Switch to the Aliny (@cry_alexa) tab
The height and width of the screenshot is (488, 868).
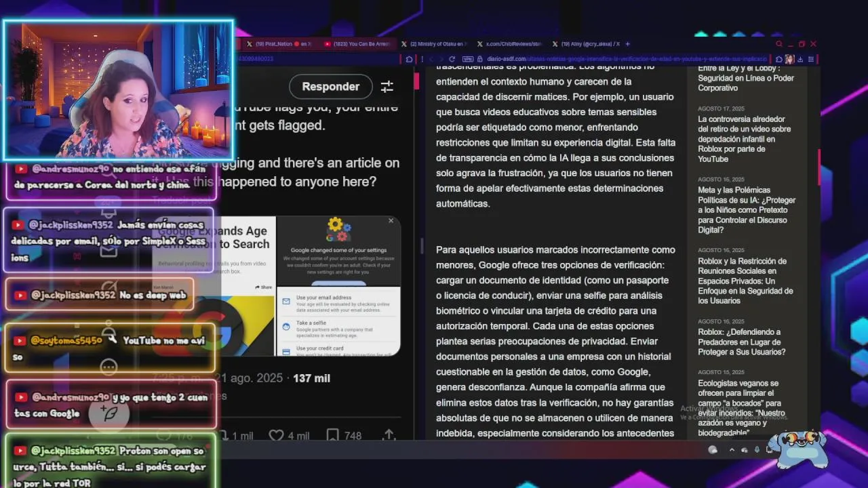pyautogui.click(x=586, y=44)
